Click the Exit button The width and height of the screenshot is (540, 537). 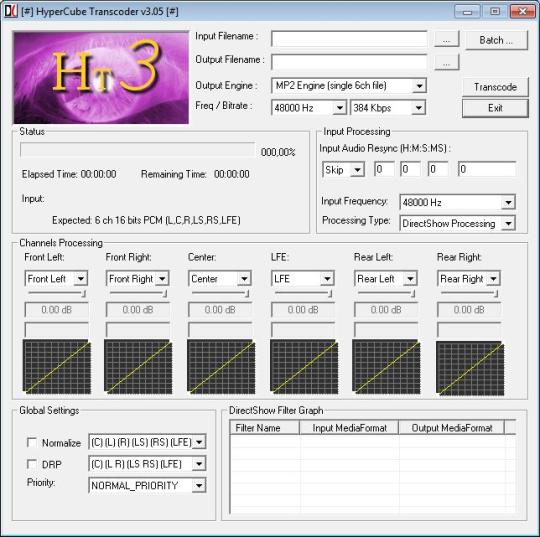pos(495,108)
